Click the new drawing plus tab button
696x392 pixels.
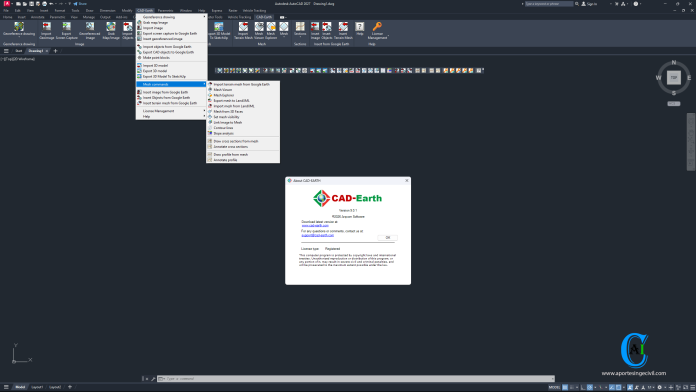point(55,51)
